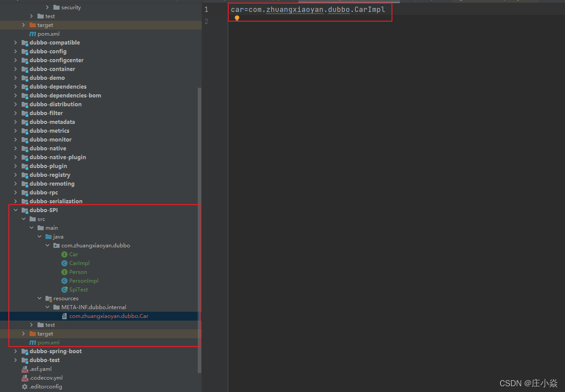
Task: Expand the security folder arrow
Action: [47, 7]
